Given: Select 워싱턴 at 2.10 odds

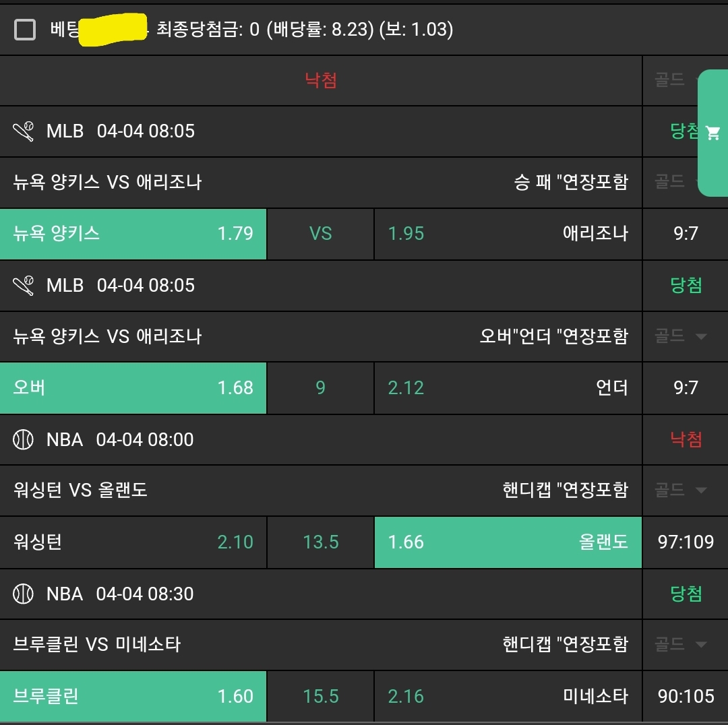Looking at the screenshot, I should coord(133,542).
